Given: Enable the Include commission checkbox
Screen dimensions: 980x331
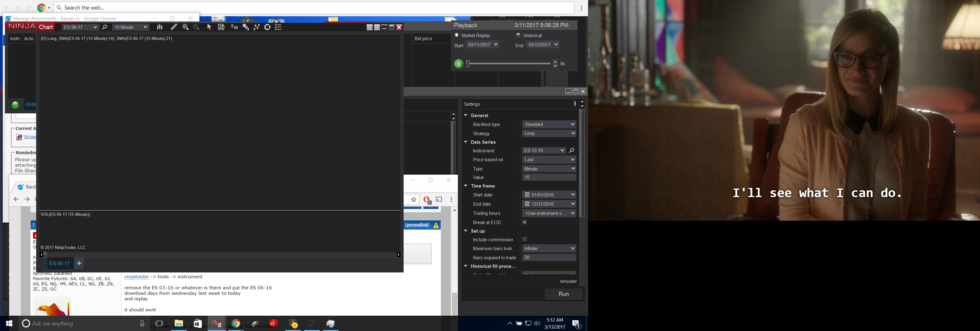Looking at the screenshot, I should pos(525,239).
